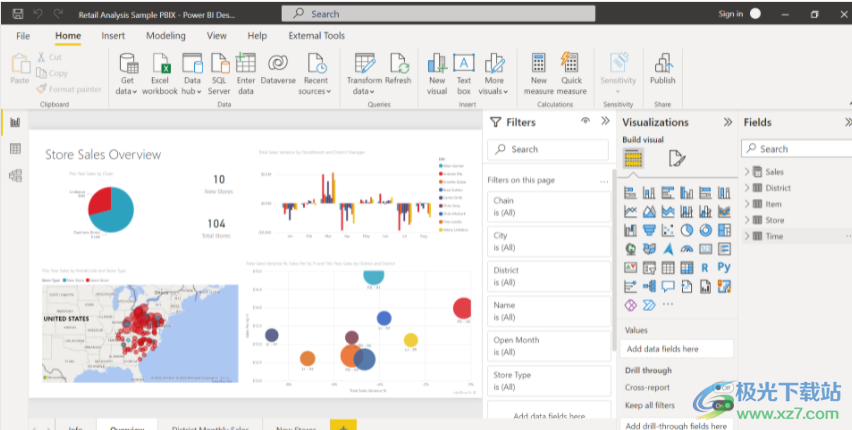Select the Card 123 visual

[705, 249]
